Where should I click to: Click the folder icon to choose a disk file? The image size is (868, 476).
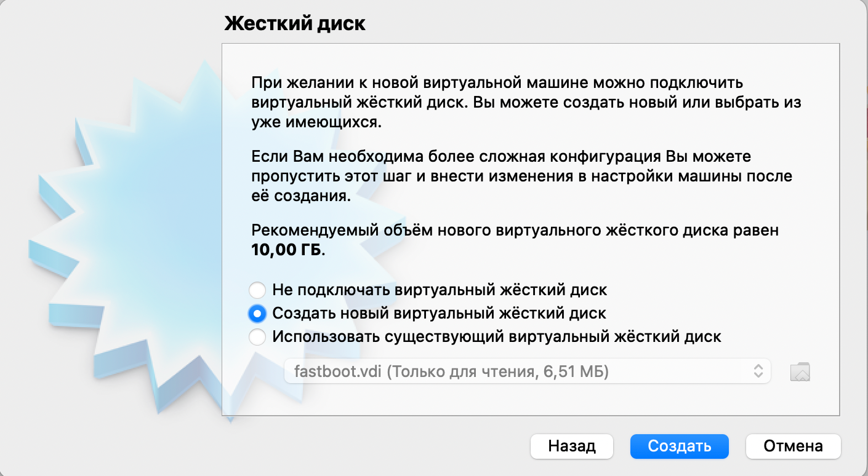800,371
